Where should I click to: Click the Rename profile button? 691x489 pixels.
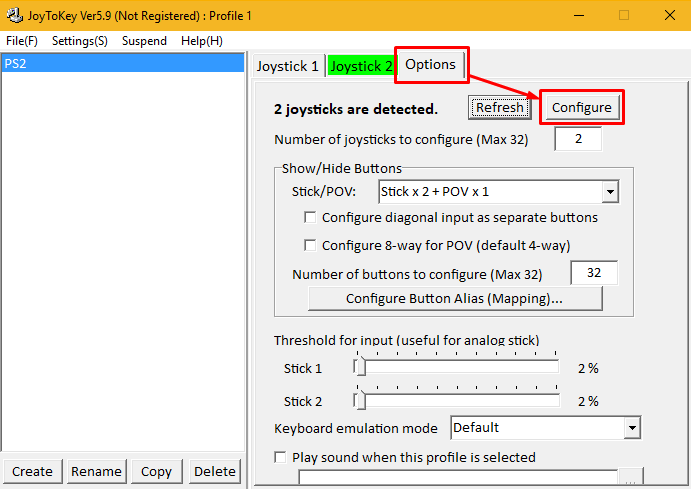pyautogui.click(x=97, y=472)
